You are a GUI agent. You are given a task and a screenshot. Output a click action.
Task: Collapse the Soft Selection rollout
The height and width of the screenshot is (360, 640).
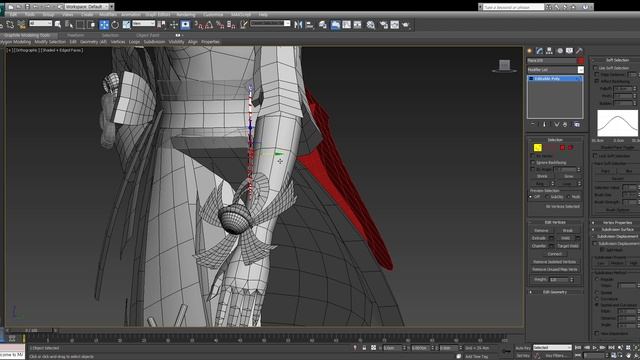(616, 60)
